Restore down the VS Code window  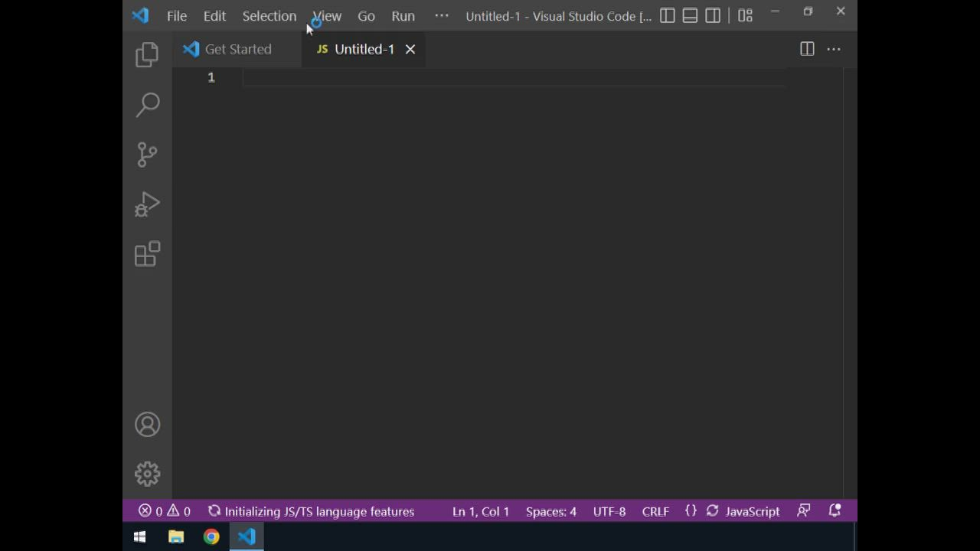tap(808, 12)
